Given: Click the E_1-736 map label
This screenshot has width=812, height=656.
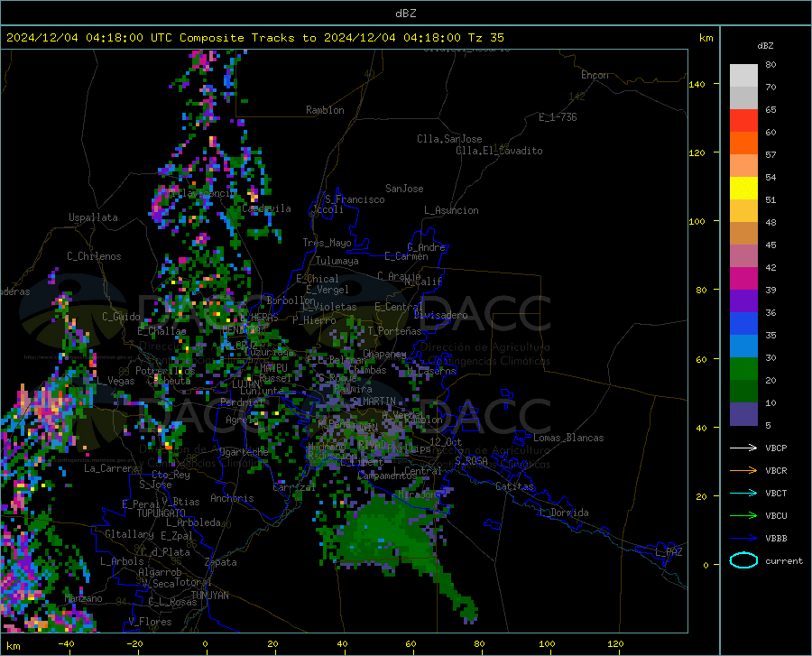Looking at the screenshot, I should pyautogui.click(x=558, y=117).
